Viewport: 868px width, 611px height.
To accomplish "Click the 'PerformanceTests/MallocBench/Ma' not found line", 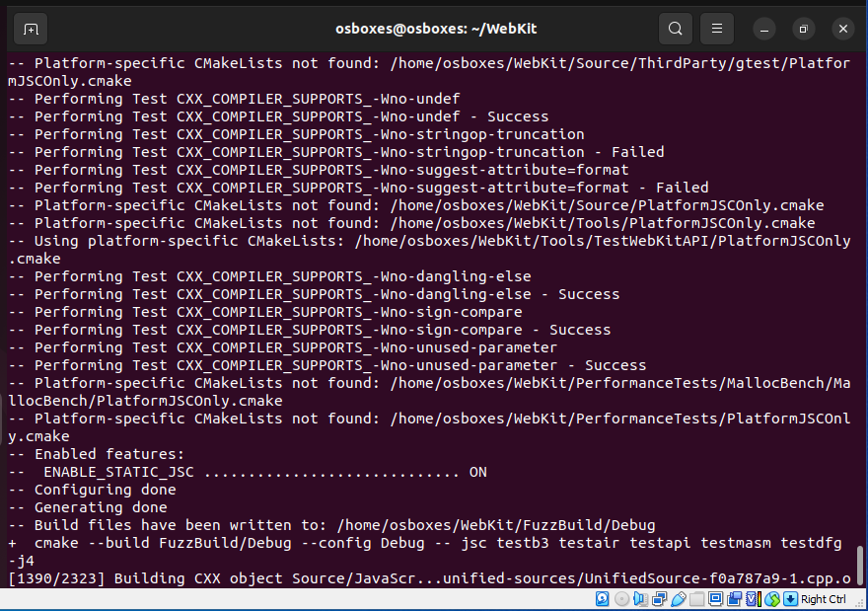I will (430, 392).
